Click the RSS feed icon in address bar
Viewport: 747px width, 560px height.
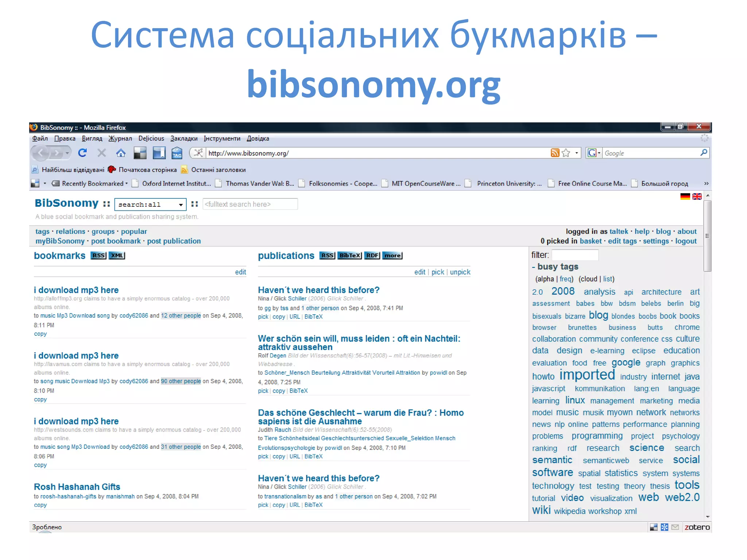click(555, 153)
